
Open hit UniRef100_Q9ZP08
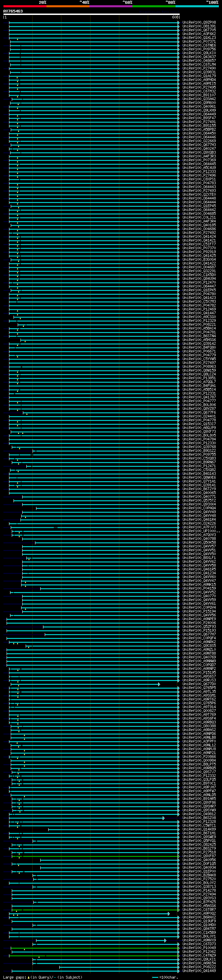tap(199, 23)
